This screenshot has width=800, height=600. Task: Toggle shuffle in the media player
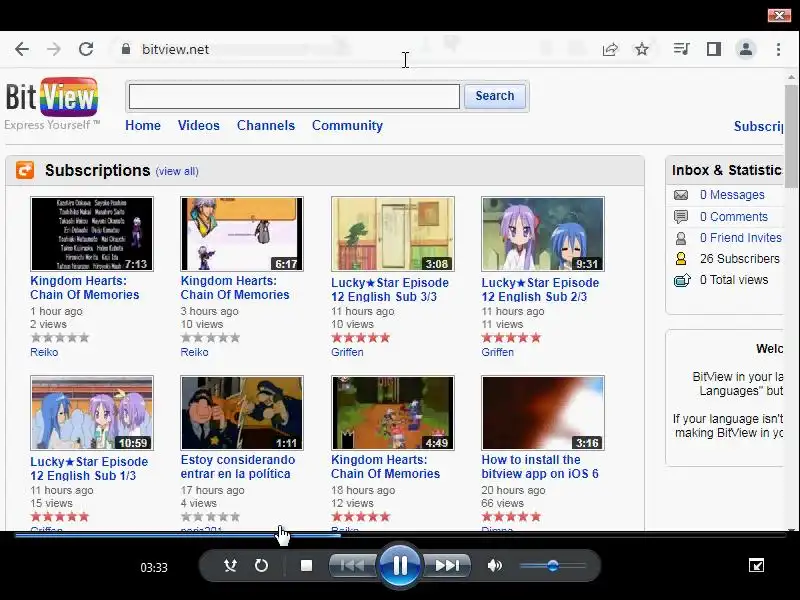click(x=230, y=565)
